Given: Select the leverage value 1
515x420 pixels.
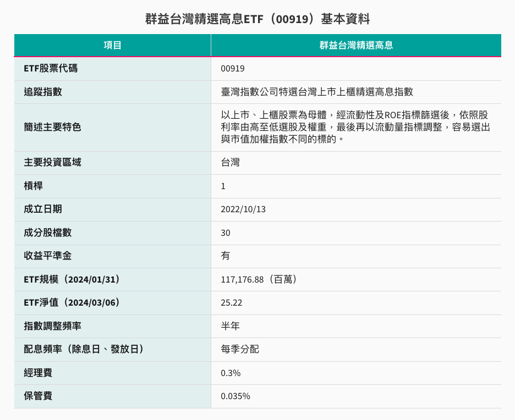Looking at the screenshot, I should pos(223,186).
